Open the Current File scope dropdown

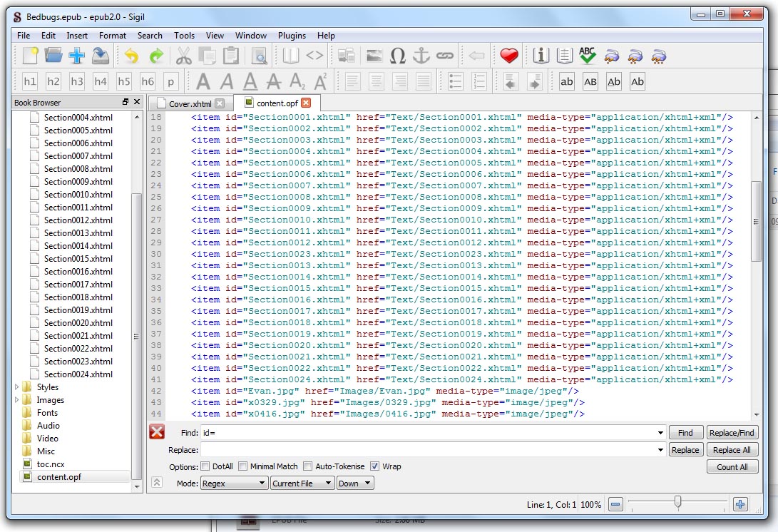[302, 484]
